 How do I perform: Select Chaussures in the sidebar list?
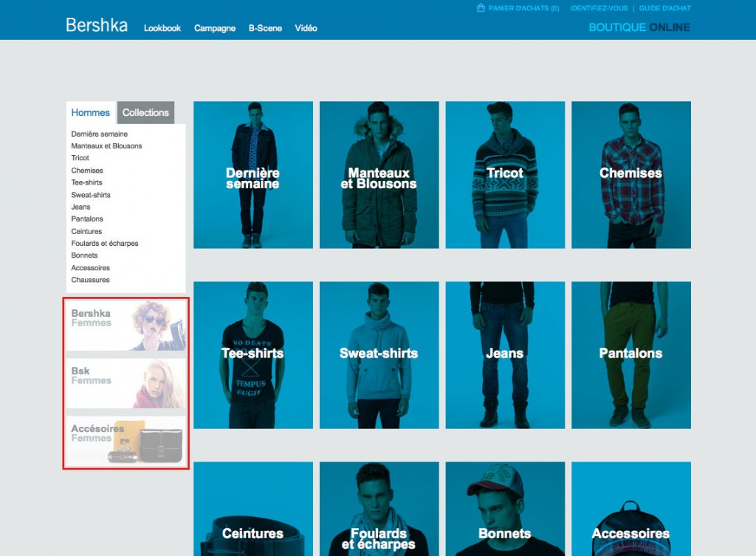tap(91, 280)
